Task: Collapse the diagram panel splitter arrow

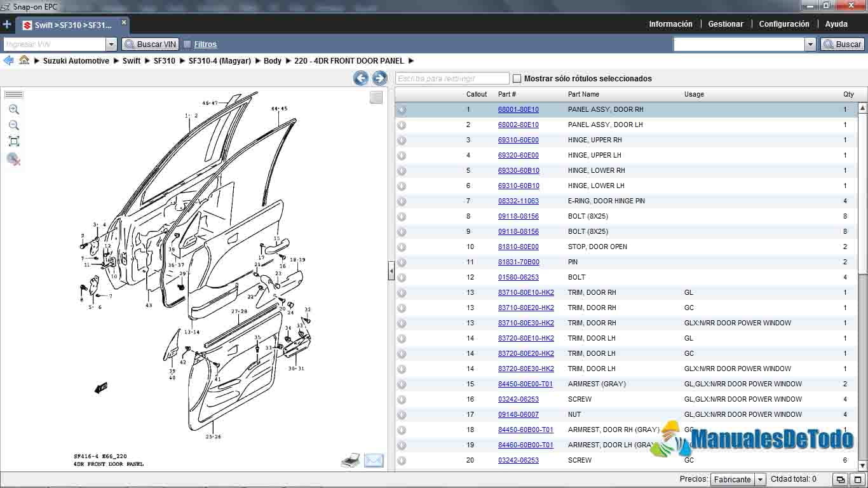Action: [391, 271]
